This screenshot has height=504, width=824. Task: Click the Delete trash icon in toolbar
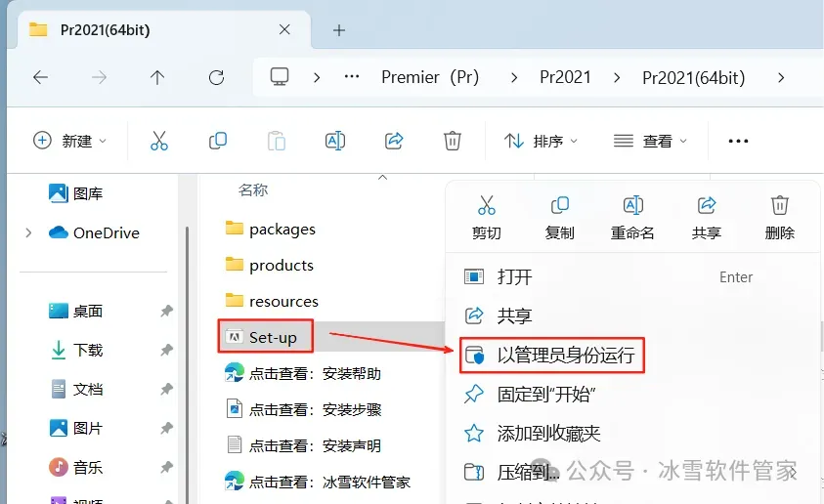click(x=453, y=141)
